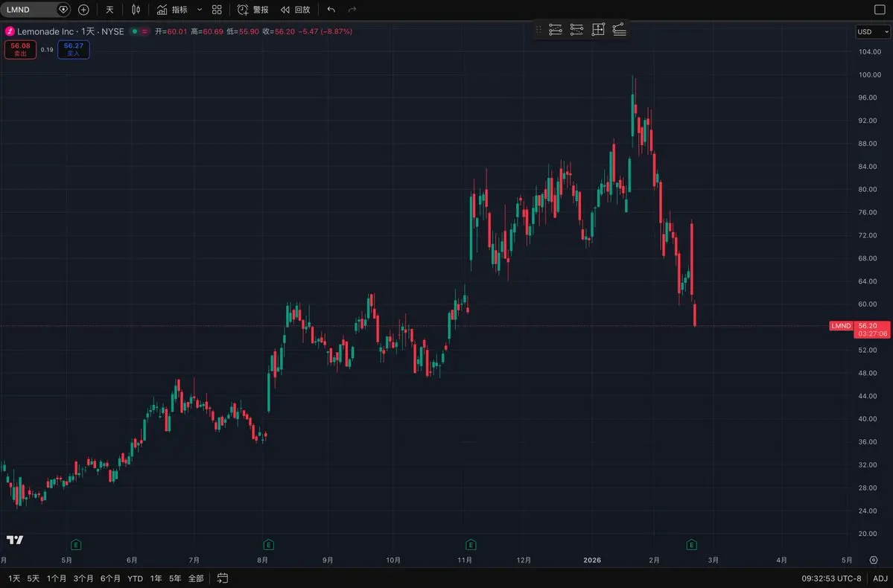Click the TradingView logo in chart corner

(15, 540)
